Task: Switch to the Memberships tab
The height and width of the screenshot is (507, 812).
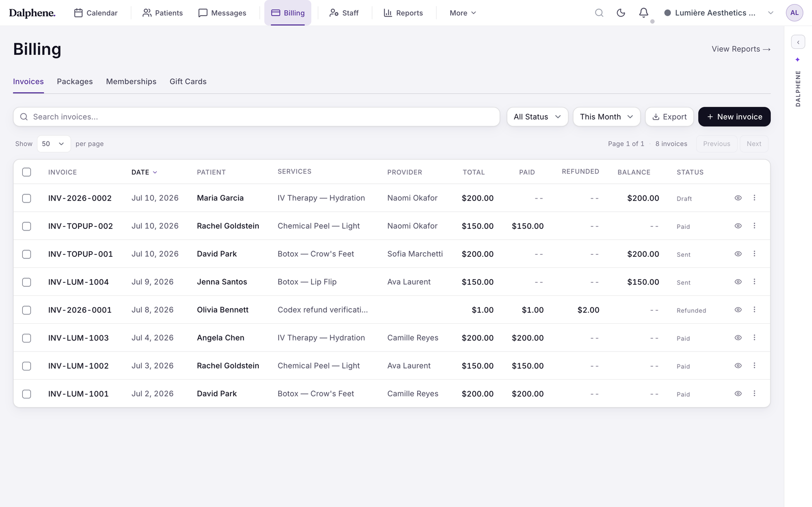Action: (x=131, y=81)
